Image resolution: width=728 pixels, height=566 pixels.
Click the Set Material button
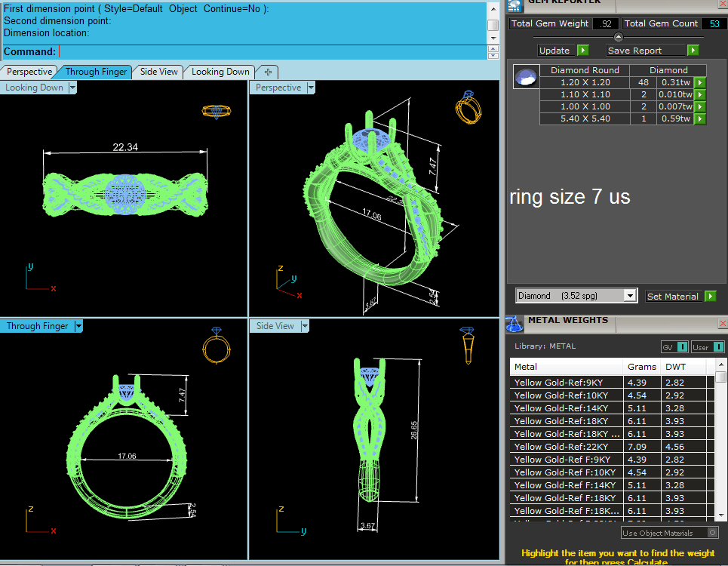point(680,297)
